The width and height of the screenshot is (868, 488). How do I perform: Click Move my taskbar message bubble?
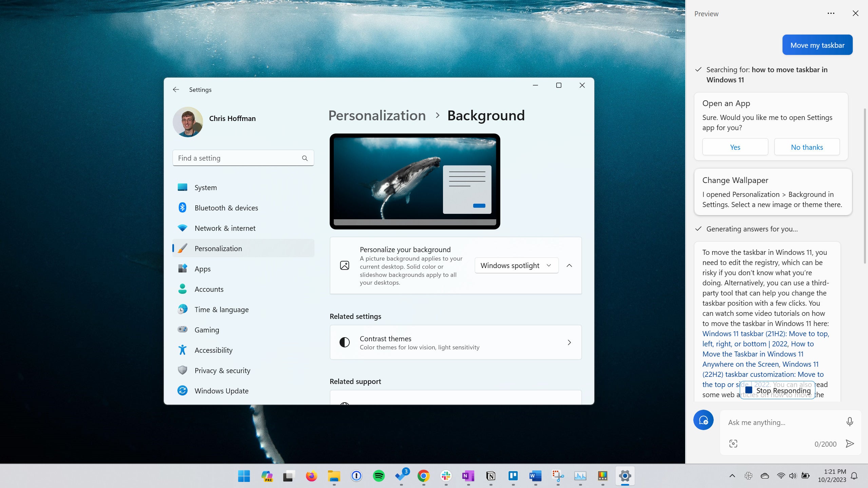coord(817,45)
